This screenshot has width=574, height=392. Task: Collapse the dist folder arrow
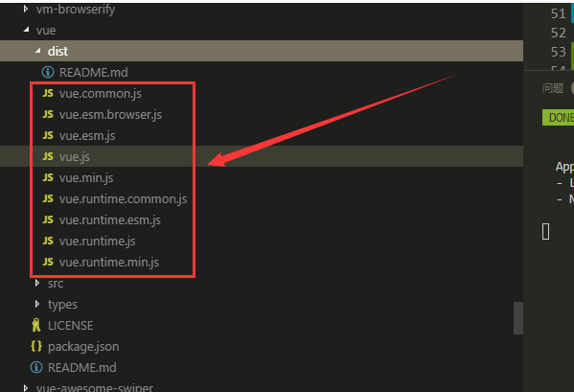[x=37, y=51]
